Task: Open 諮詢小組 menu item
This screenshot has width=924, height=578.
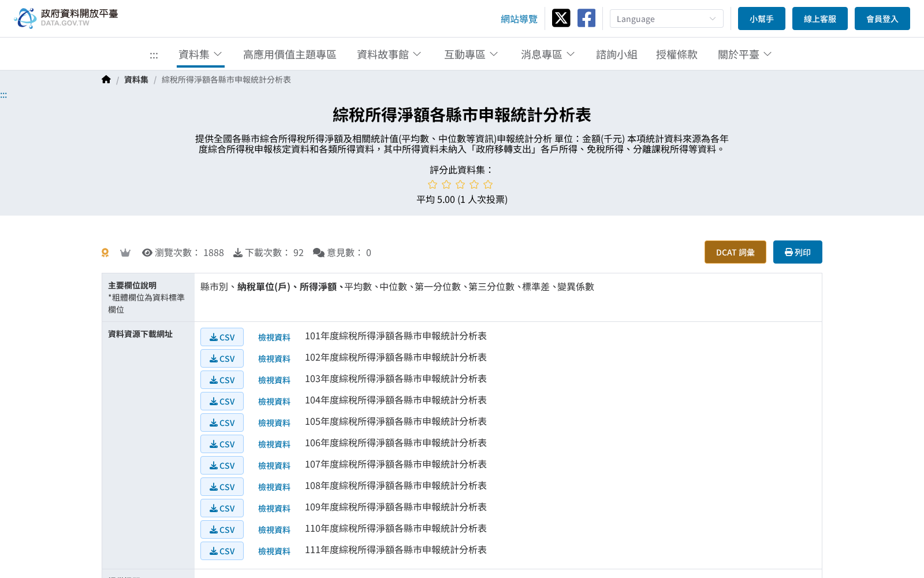Action: click(x=617, y=54)
